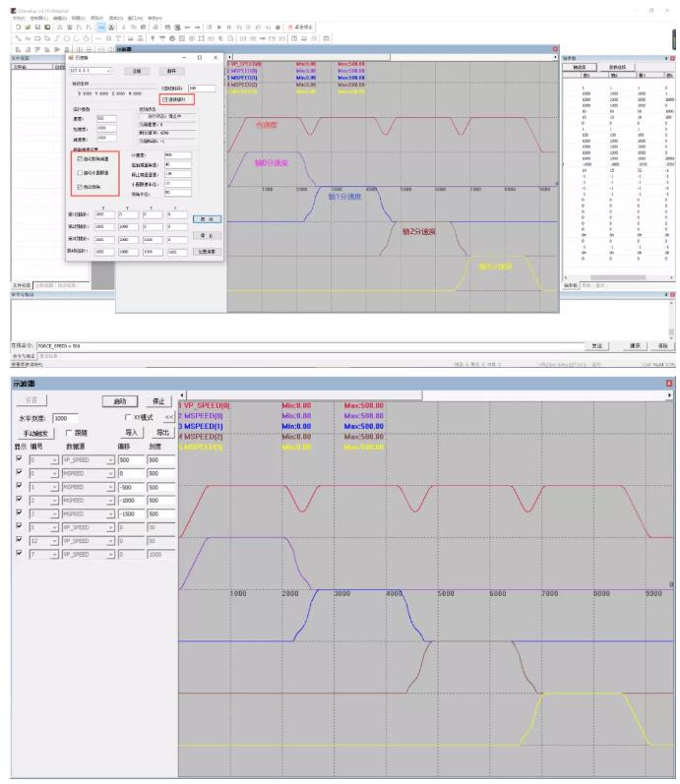Open the 文件 menu in menu bar
The height and width of the screenshot is (784, 680).
18,18
